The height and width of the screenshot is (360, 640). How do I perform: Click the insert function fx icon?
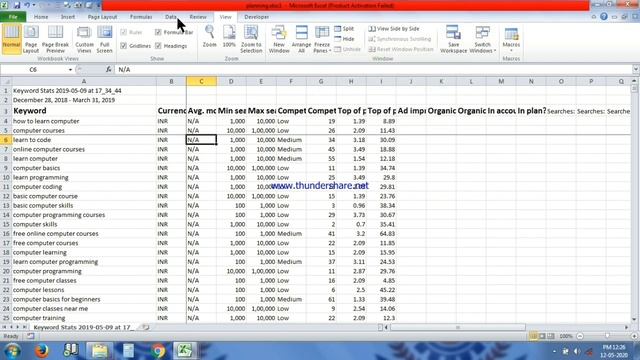(109, 69)
